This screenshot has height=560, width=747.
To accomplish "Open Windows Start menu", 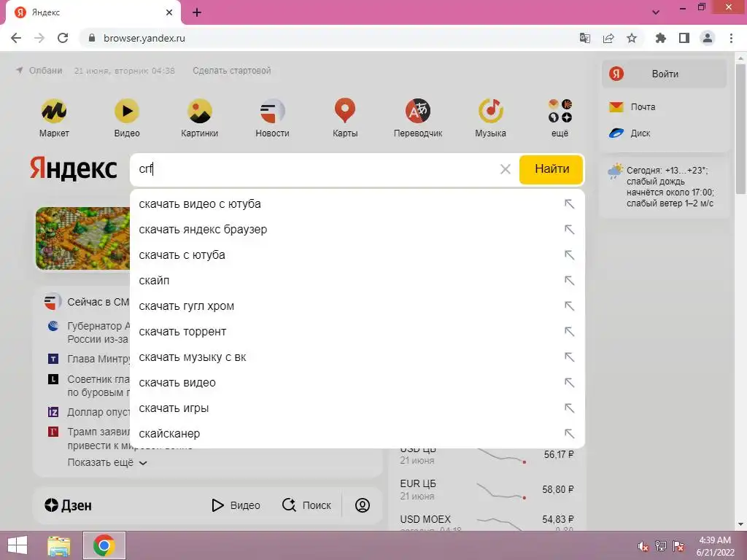I will pyautogui.click(x=18, y=545).
